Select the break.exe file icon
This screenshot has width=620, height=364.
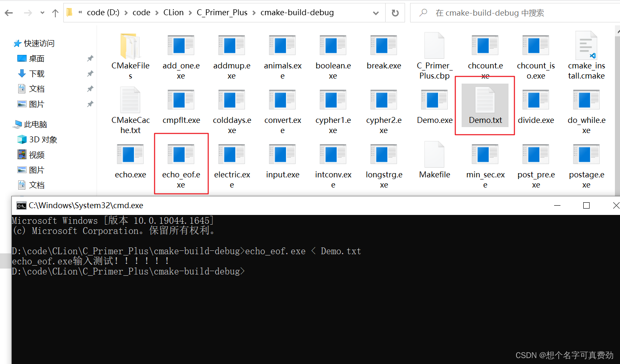tap(383, 46)
